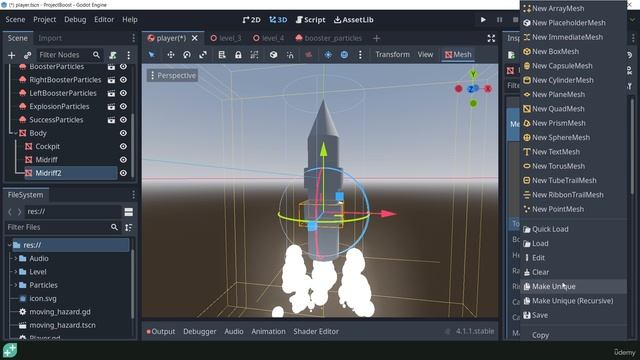Attach script icon in Scene dock
This screenshot has width=640, height=360.
tap(113, 55)
